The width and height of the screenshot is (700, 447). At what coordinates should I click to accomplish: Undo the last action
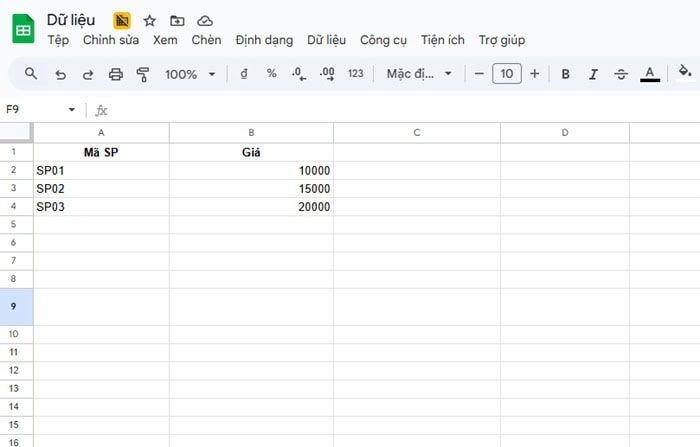coord(60,74)
